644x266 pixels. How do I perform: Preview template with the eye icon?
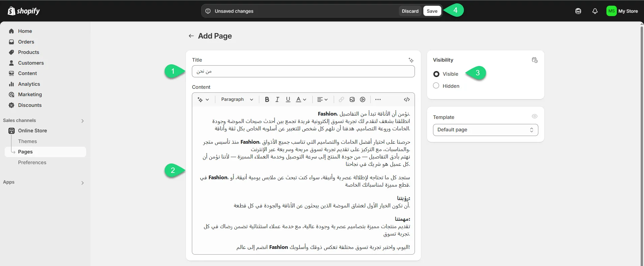click(x=535, y=116)
